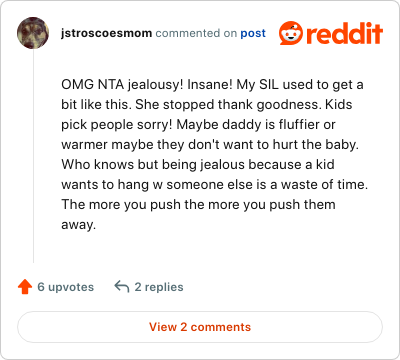The height and width of the screenshot is (360, 400).
Task: Select the "View 2 comments" button
Action: pyautogui.click(x=200, y=327)
